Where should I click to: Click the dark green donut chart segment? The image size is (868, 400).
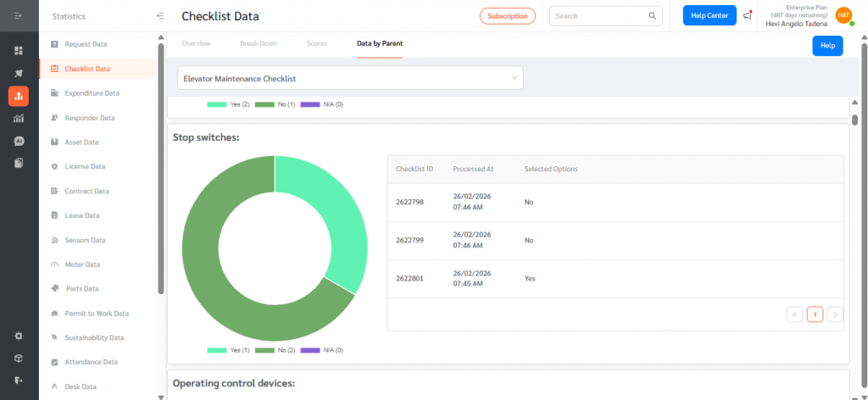point(203,254)
